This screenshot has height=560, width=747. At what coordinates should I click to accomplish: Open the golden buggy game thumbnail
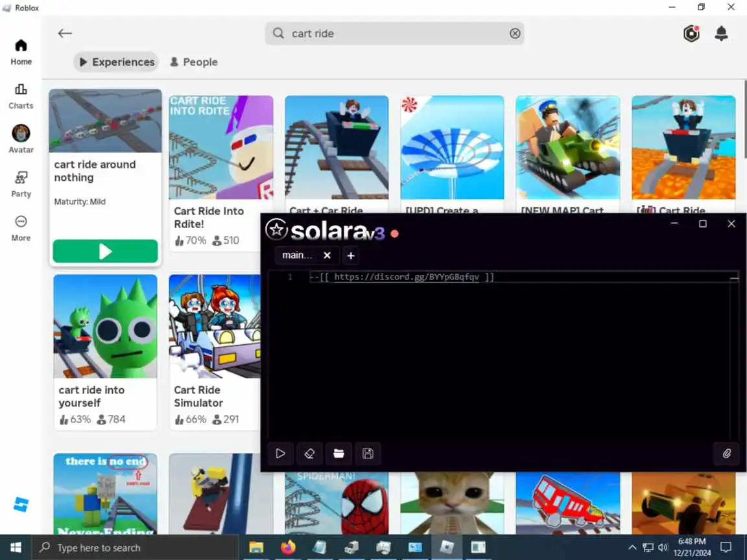coord(683,503)
